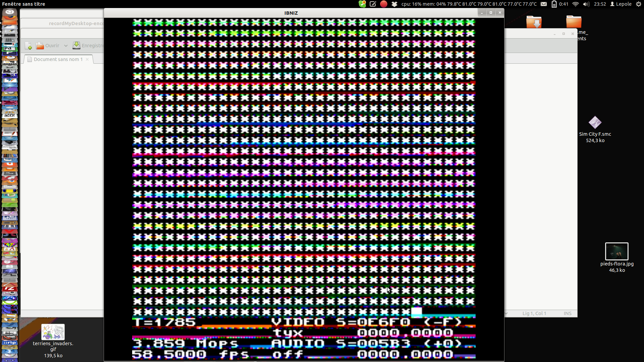
Task: Click the new document icon in gedit
Action: pos(28,46)
